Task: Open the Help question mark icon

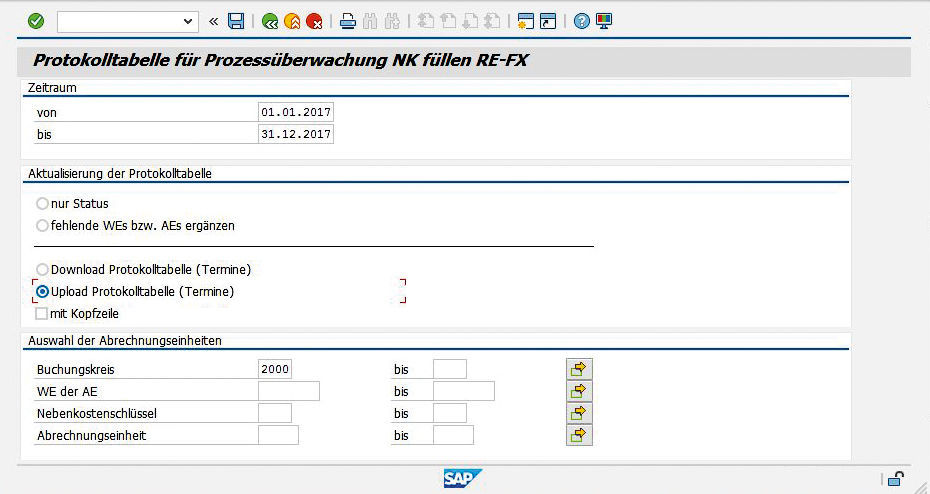Action: tap(582, 21)
